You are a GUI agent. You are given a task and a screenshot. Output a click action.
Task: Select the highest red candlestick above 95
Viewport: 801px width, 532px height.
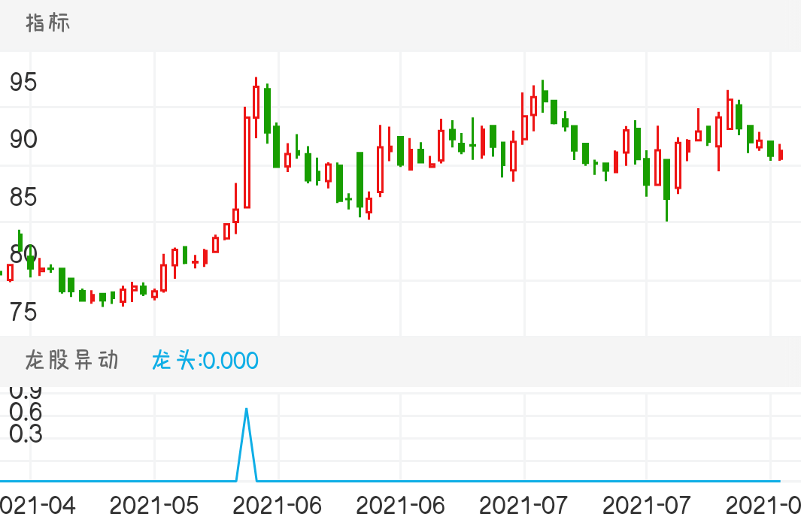pos(256,102)
